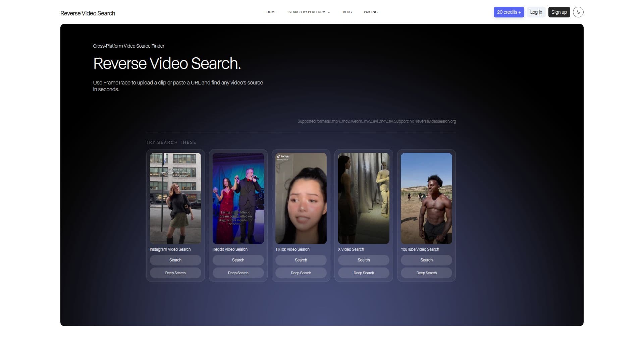Expand the Search by Platform dropdown
Screen dimensions: 644x362
click(x=309, y=12)
